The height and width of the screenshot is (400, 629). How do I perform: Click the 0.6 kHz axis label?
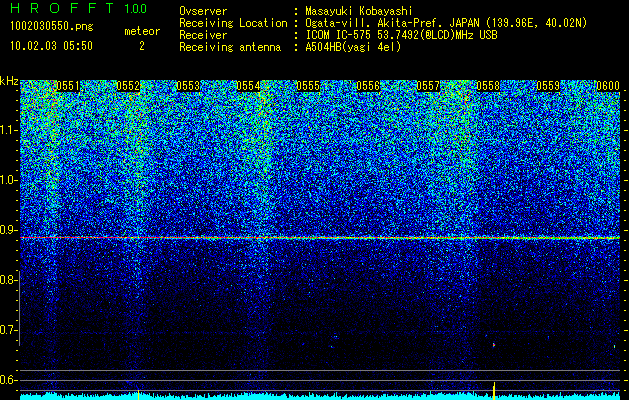point(9,380)
